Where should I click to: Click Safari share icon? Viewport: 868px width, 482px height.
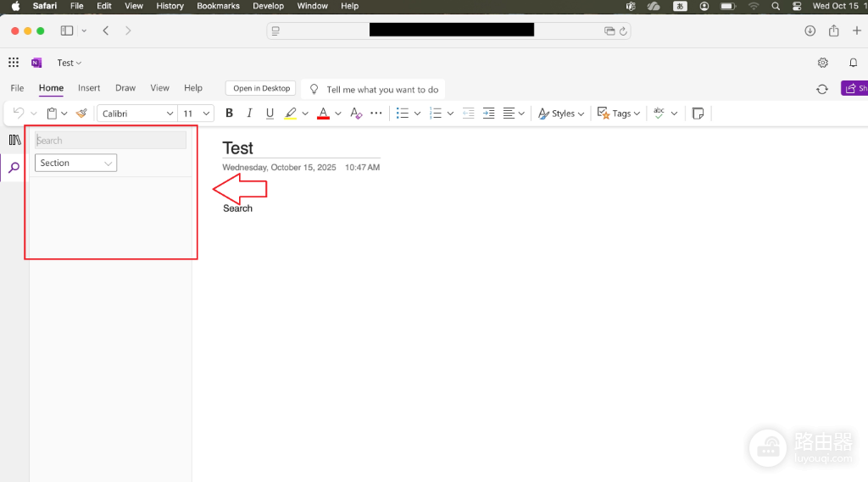[x=834, y=30]
